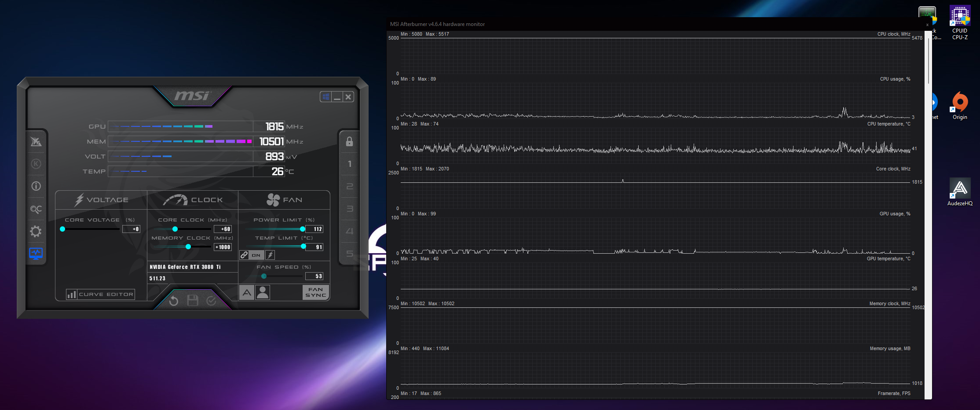Viewport: 980px width, 410px height.
Task: Select profile slot 2
Action: coord(349,186)
